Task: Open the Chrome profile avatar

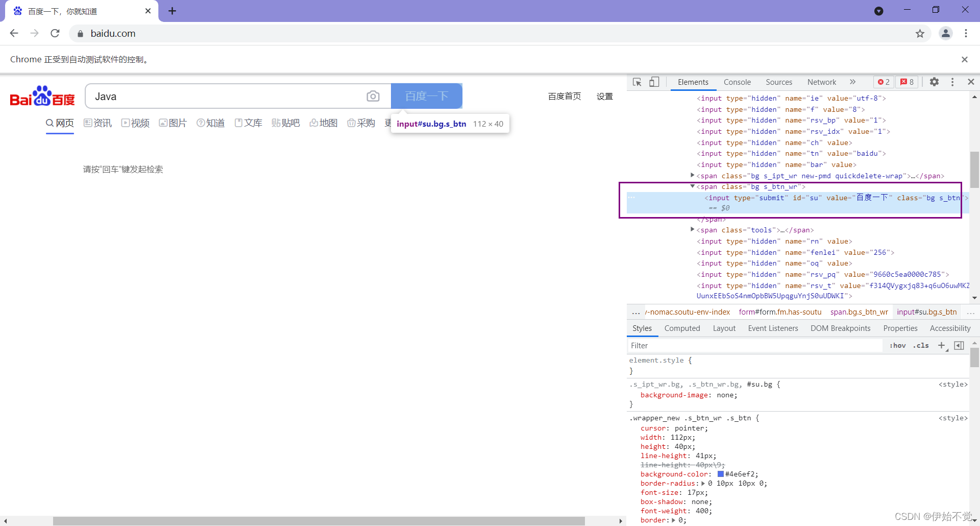Action: (946, 33)
